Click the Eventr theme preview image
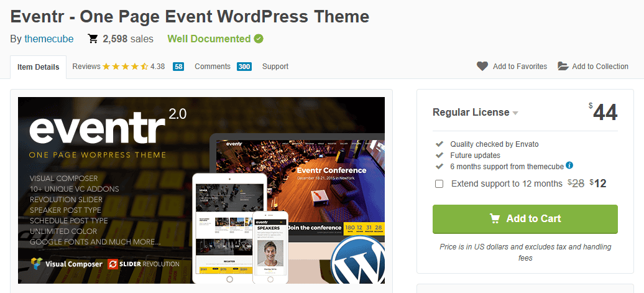The width and height of the screenshot is (644, 293). pyautogui.click(x=201, y=190)
